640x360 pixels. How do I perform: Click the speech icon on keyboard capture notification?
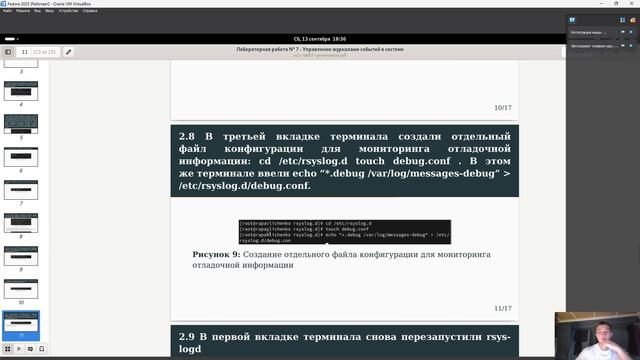click(x=623, y=46)
